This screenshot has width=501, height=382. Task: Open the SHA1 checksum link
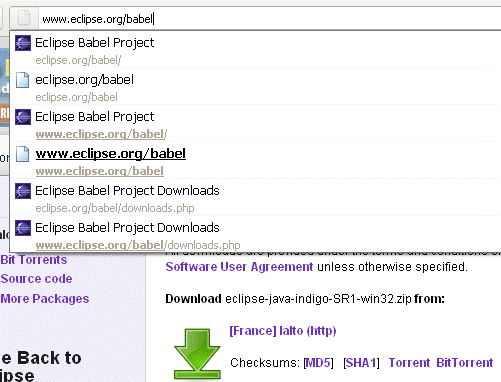361,363
